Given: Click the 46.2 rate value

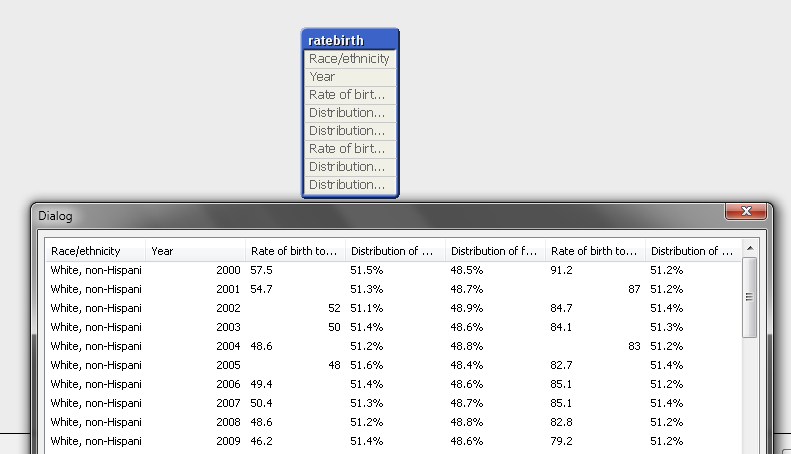Looking at the screenshot, I should click(x=261, y=441).
